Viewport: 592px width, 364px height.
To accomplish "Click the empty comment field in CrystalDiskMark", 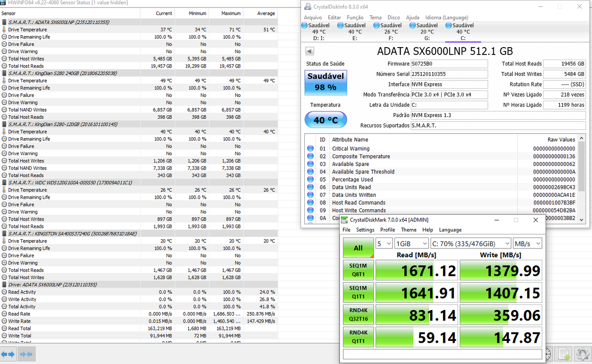I will [x=442, y=354].
